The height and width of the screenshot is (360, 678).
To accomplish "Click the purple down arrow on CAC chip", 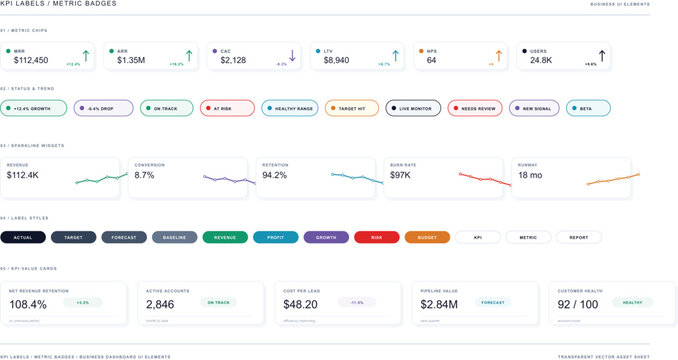I will click(x=292, y=56).
